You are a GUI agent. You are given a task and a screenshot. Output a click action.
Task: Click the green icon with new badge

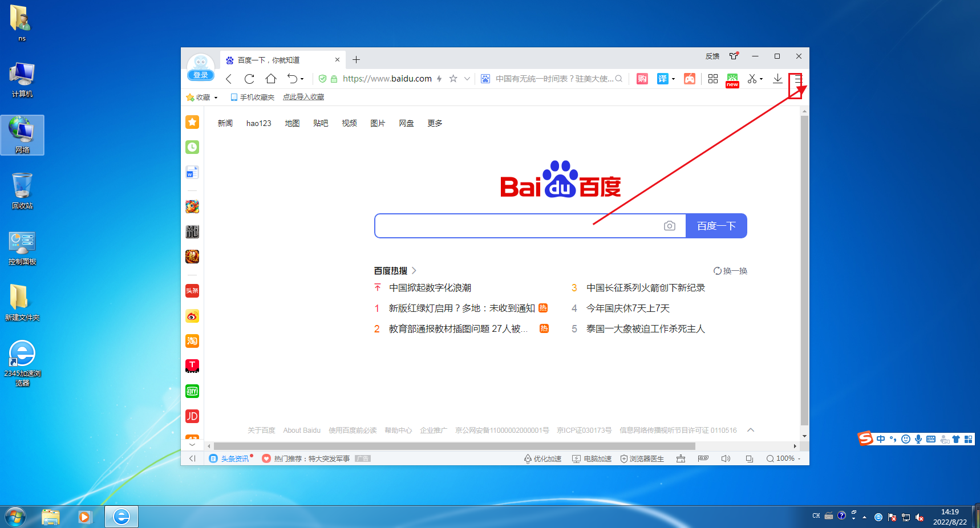point(732,80)
